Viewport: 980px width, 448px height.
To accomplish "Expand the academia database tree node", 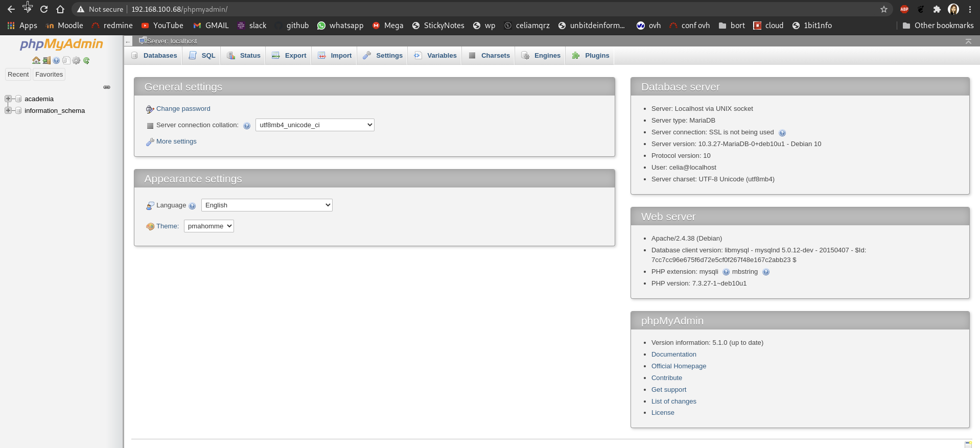I will [8, 99].
